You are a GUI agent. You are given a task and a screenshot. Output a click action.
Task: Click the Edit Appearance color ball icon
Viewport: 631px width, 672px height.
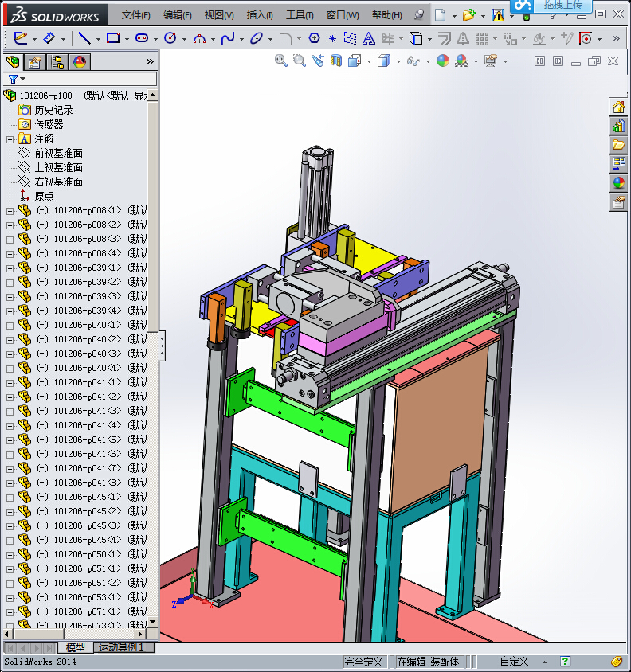coord(443,61)
